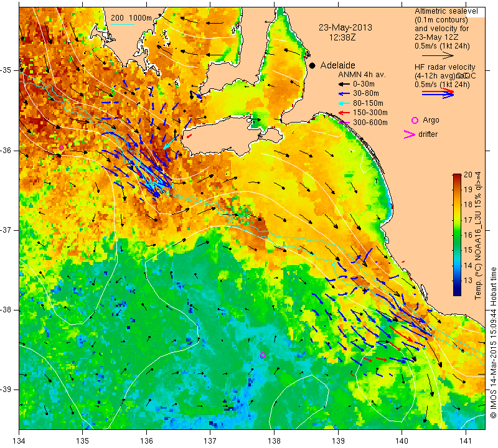Click the 150-300m legend label
This screenshot has width=498, height=448.
370,113
